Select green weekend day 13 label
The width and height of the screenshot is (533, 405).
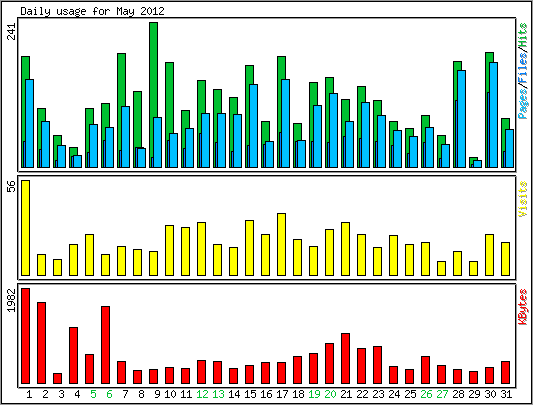coord(218,394)
